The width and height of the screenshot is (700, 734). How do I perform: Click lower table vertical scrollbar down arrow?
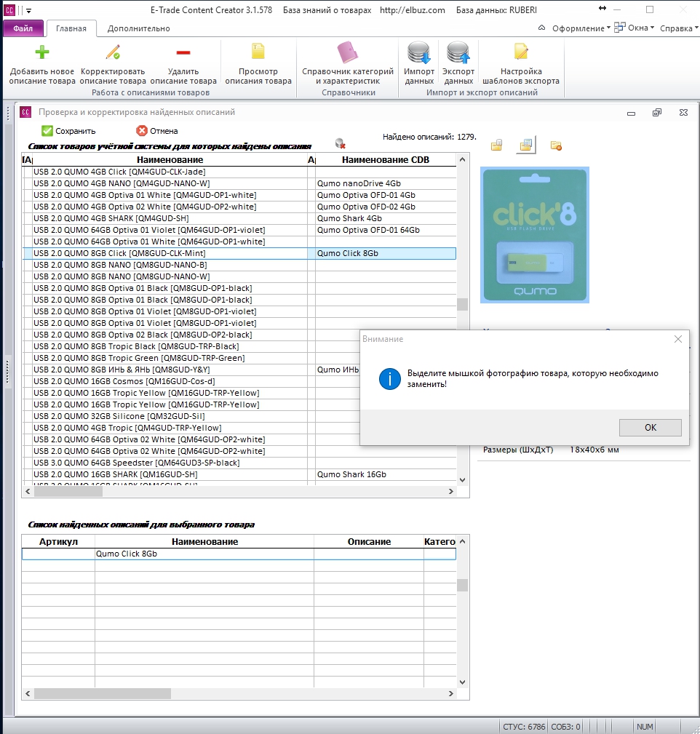point(462,682)
